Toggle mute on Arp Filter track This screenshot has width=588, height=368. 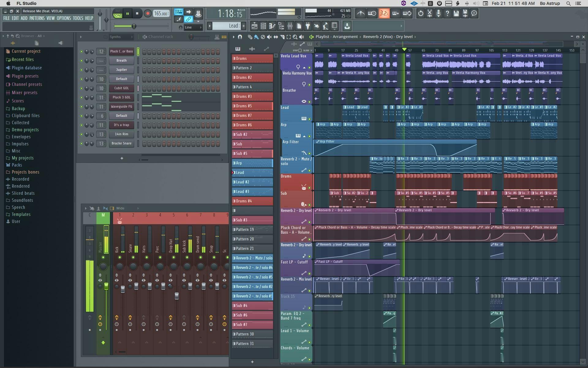309,153
